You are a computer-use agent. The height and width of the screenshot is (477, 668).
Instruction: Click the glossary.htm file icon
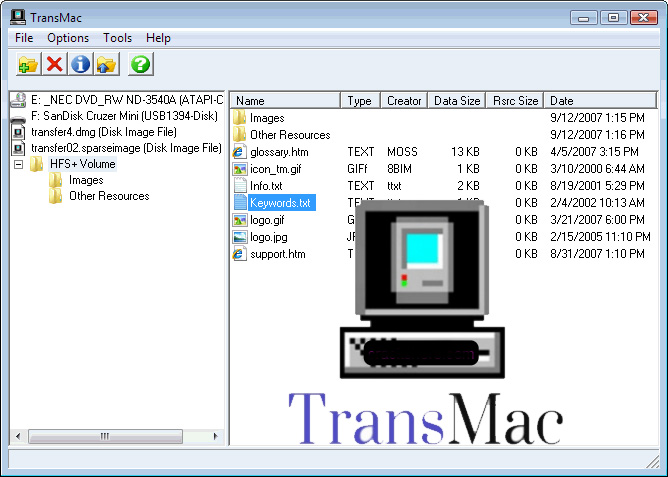(240, 152)
